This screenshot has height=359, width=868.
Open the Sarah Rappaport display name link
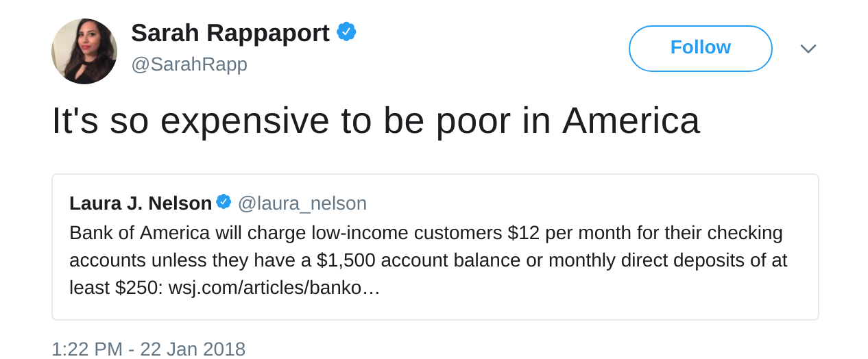[x=230, y=33]
